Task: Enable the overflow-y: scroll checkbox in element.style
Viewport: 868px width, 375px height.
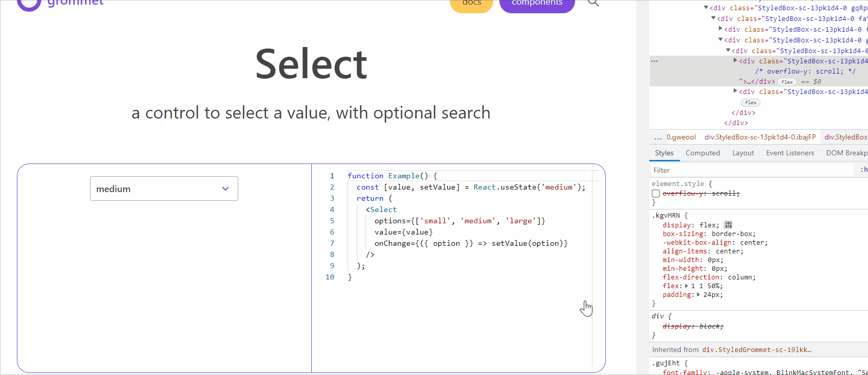Action: [x=656, y=193]
